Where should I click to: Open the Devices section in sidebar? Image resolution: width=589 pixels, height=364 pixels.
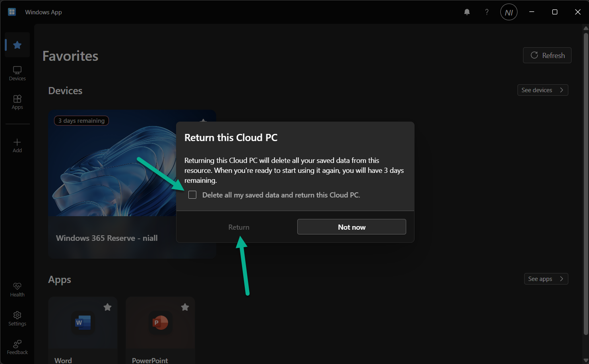(17, 74)
